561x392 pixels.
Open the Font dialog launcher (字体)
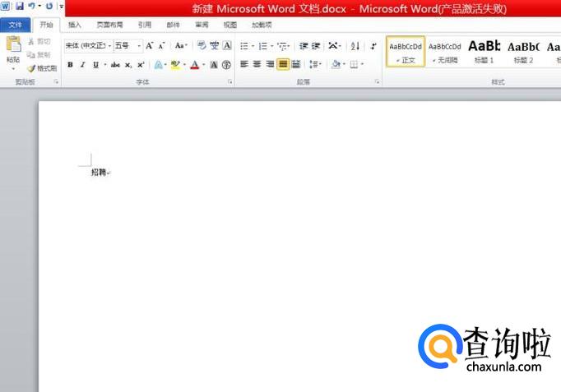pos(229,82)
